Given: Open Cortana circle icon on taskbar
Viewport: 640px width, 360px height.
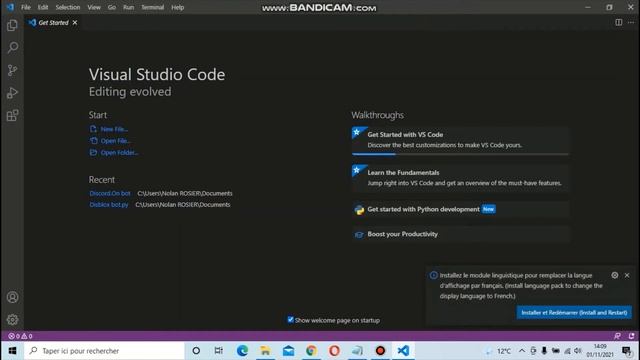Looking at the screenshot, I should [196, 351].
